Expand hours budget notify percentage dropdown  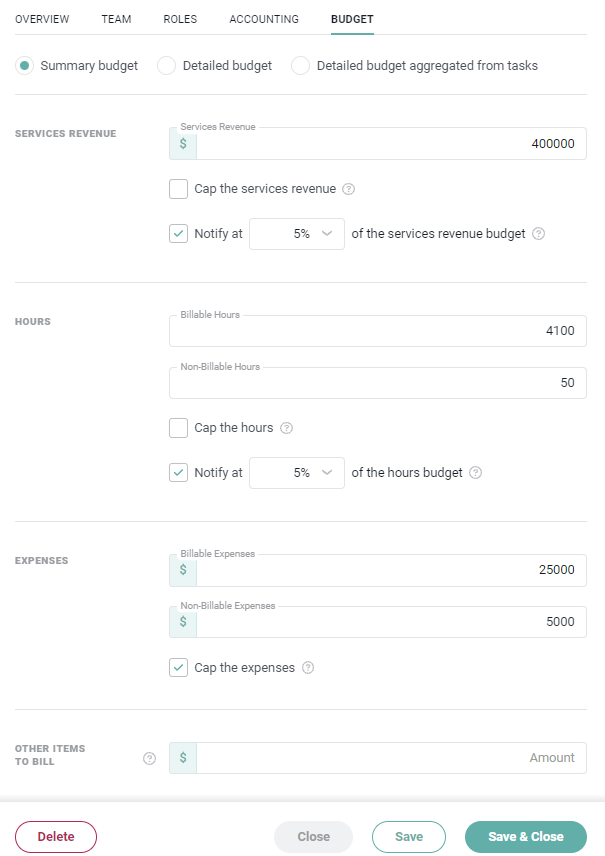(297, 473)
